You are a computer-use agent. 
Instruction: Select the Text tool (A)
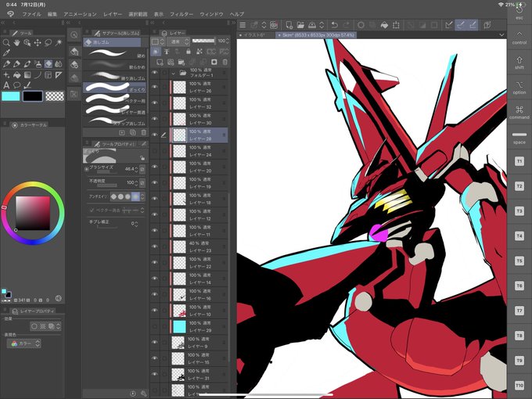(x=6, y=85)
